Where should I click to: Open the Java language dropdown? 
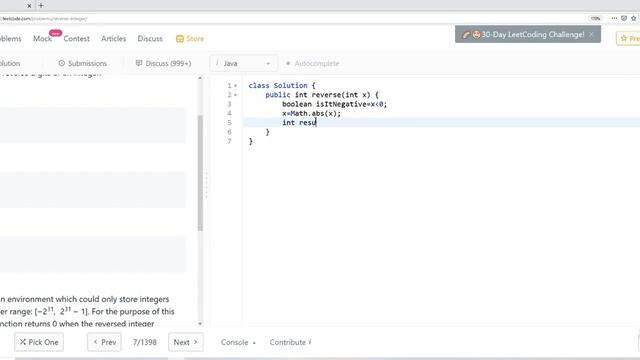243,63
